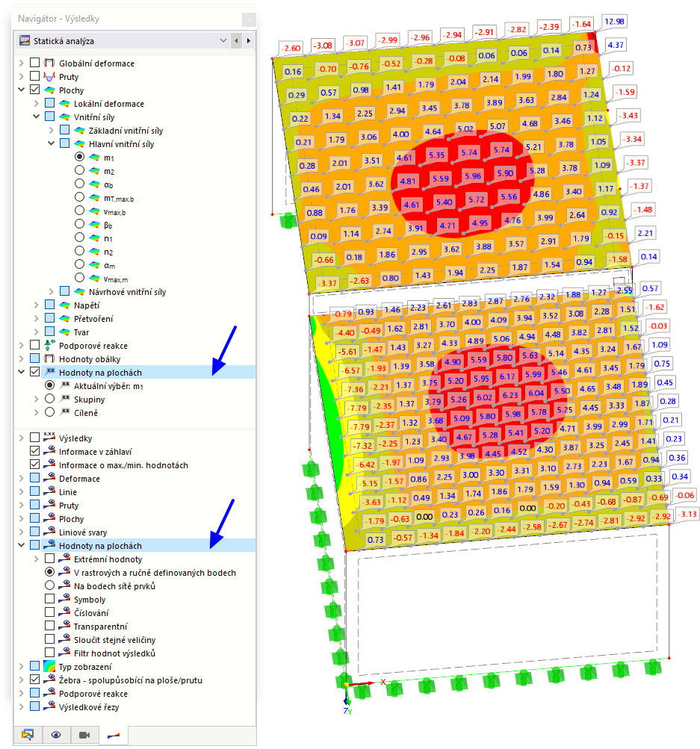Expand the Lokální deformace node

[x=37, y=103]
